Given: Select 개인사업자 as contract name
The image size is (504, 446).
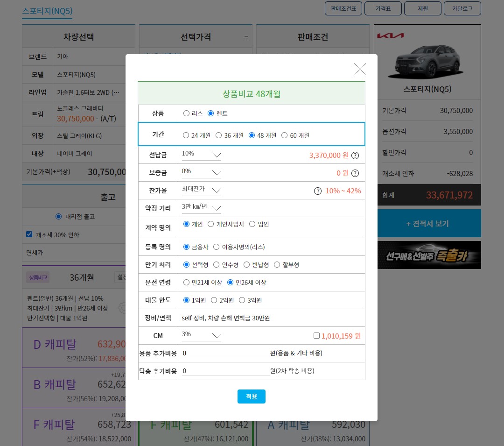Looking at the screenshot, I should pyautogui.click(x=210, y=224).
